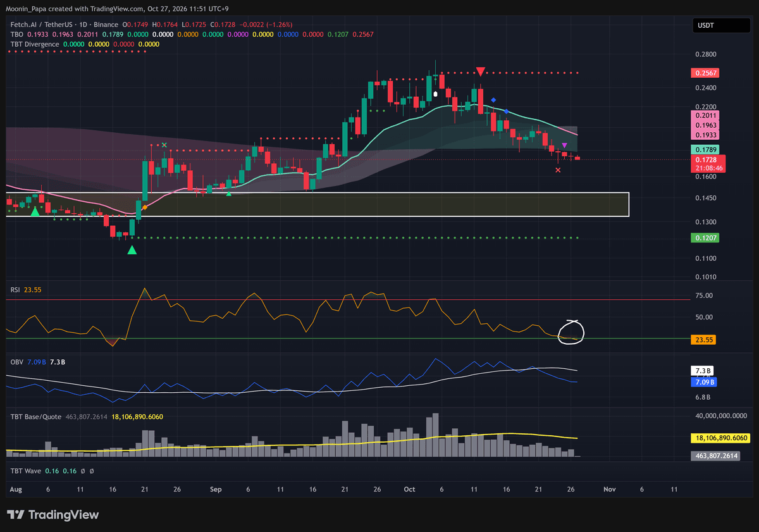Click the upper blue diamond marker
The width and height of the screenshot is (759, 532).
(493, 99)
